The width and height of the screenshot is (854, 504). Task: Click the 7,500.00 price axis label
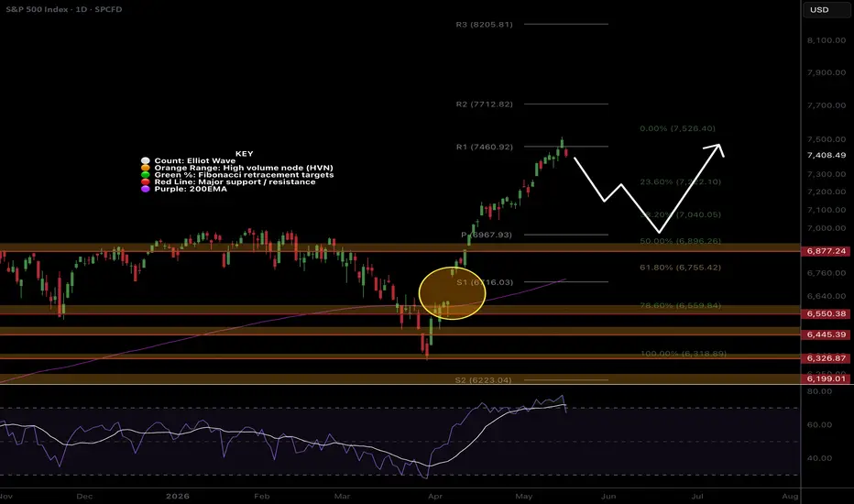coord(827,139)
